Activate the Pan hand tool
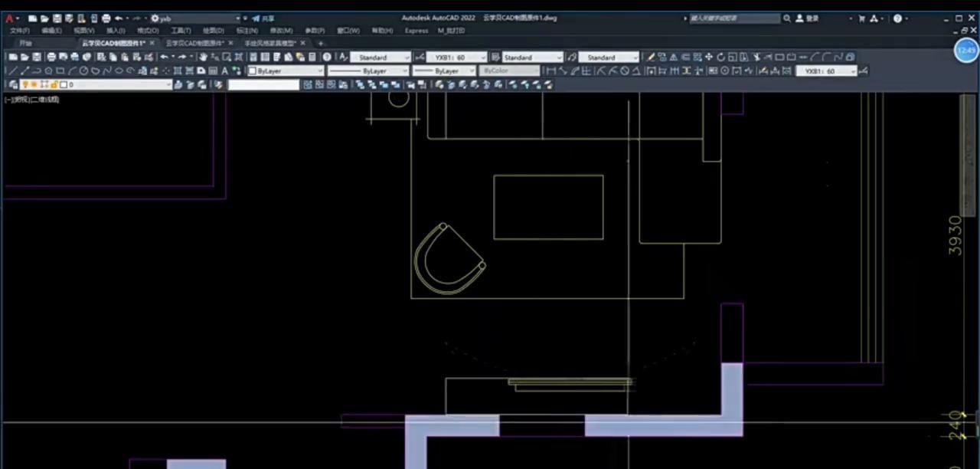This screenshot has width=980, height=469. click(203, 57)
